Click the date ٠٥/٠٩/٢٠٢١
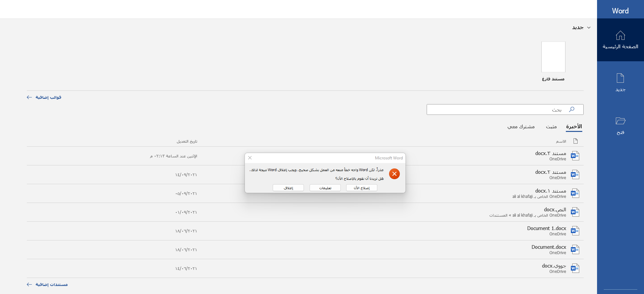This screenshot has height=294, width=644. 186,194
